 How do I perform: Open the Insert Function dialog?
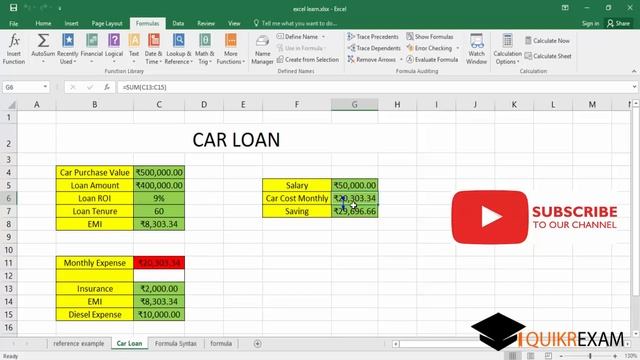tap(14, 49)
